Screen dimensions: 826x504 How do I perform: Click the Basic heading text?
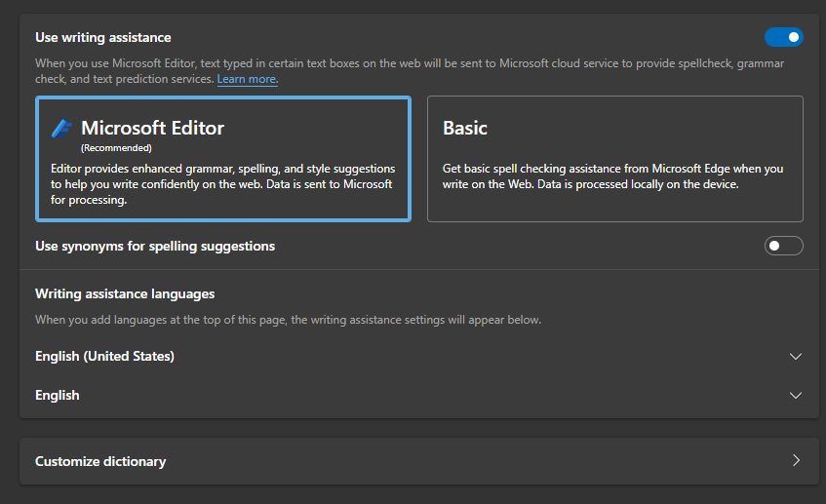(x=464, y=128)
